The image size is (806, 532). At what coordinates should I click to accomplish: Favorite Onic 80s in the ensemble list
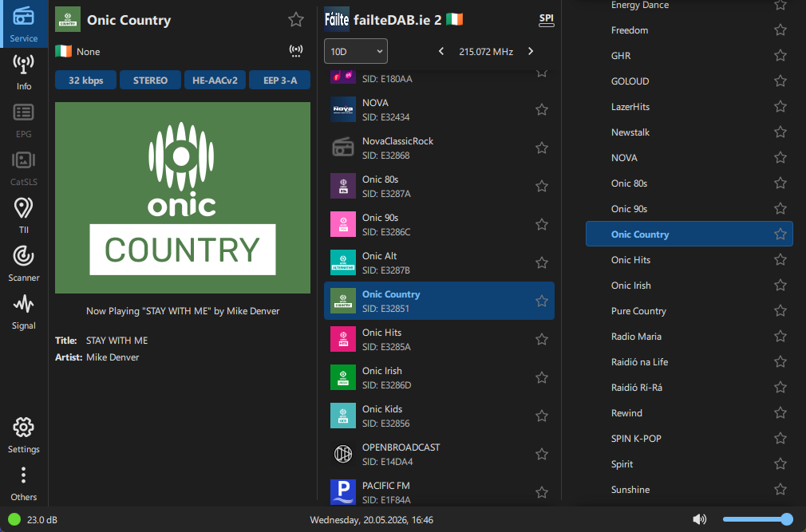coord(541,186)
